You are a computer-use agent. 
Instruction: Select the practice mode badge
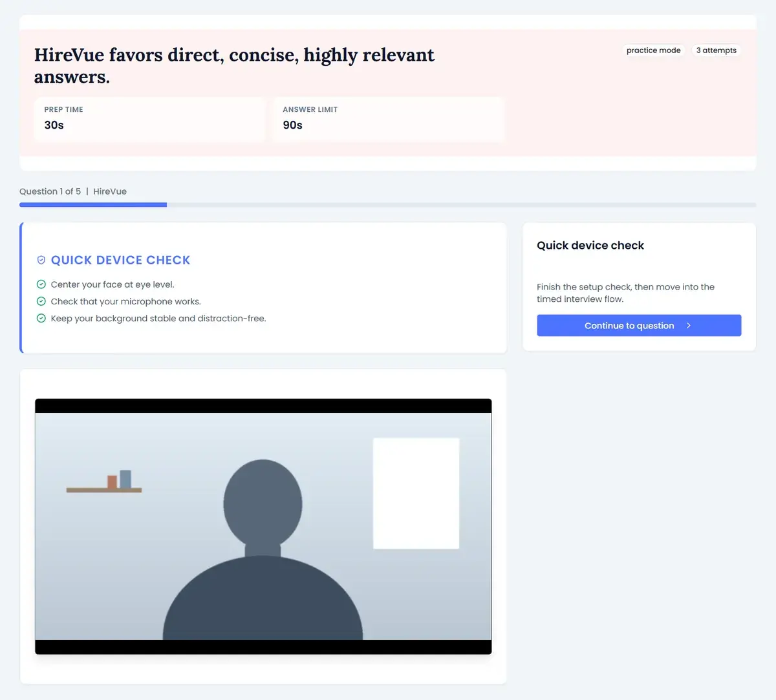pos(653,50)
